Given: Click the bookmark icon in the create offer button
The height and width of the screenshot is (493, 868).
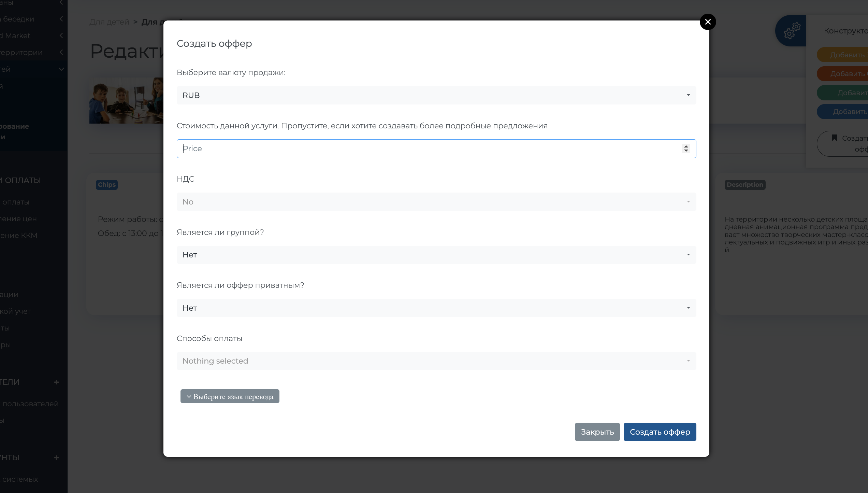Looking at the screenshot, I should 834,138.
